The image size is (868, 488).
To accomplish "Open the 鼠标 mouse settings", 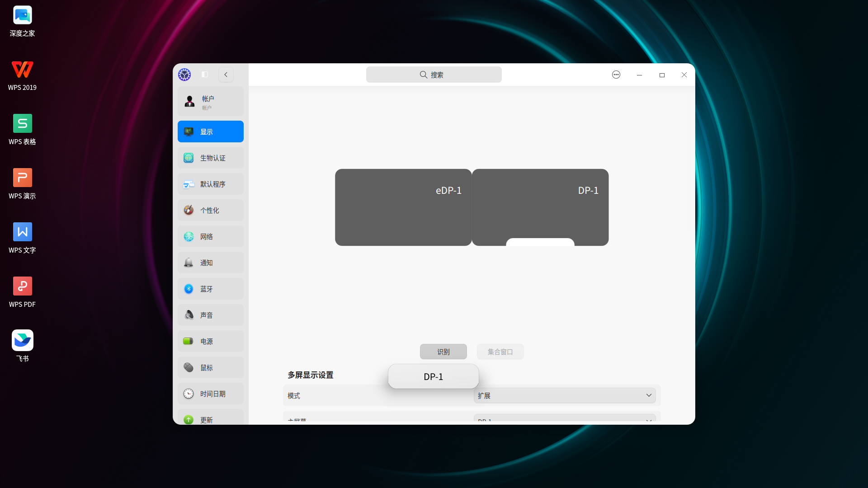I will [x=211, y=367].
